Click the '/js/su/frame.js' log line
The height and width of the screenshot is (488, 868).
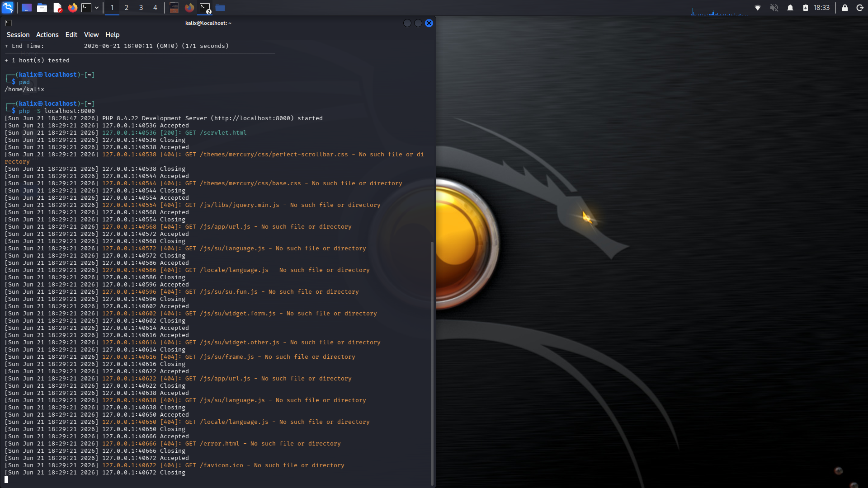click(x=180, y=357)
